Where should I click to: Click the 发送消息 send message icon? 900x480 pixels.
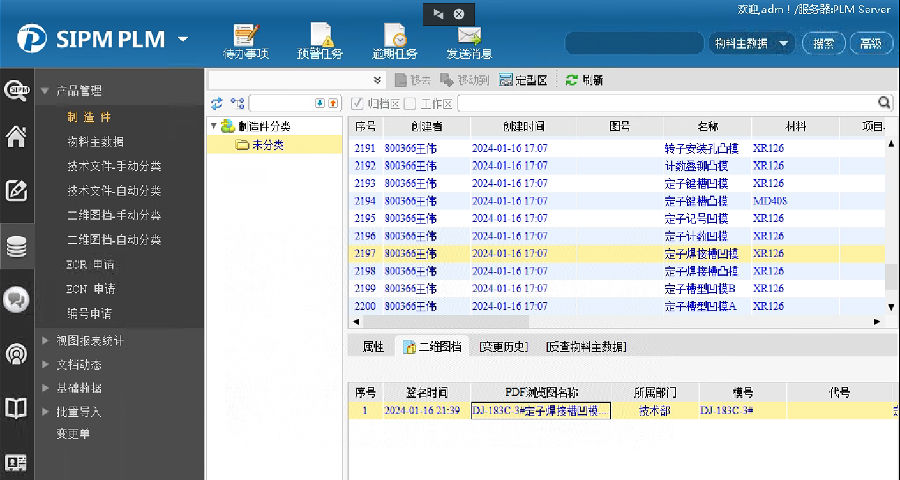469,36
